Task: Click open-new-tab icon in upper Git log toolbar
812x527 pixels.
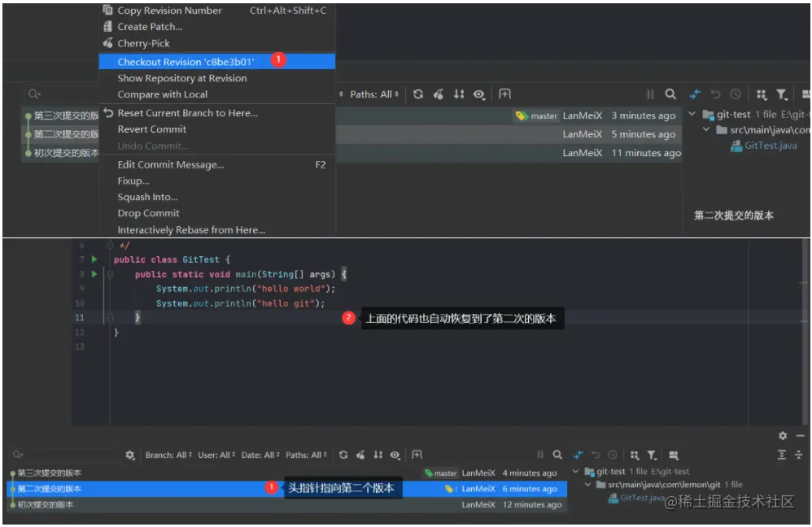Action: click(x=504, y=94)
